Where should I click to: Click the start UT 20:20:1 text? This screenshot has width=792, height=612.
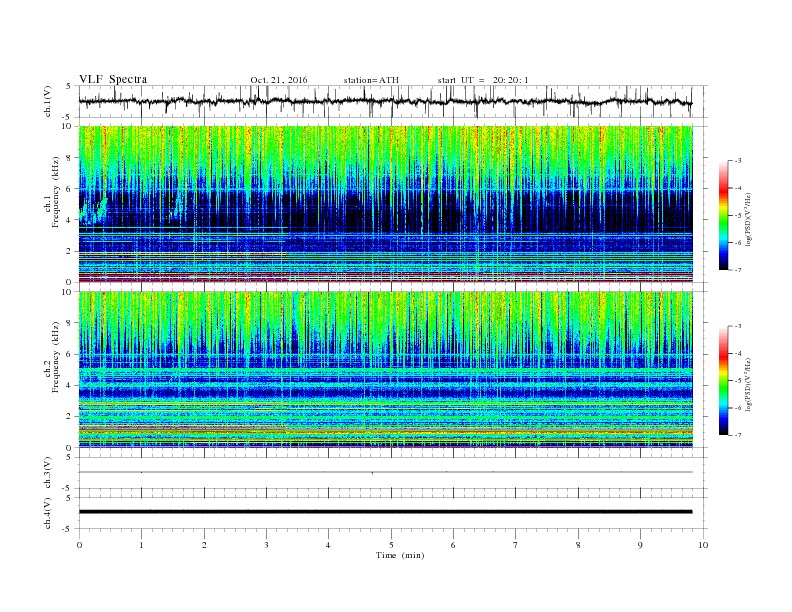483,80
